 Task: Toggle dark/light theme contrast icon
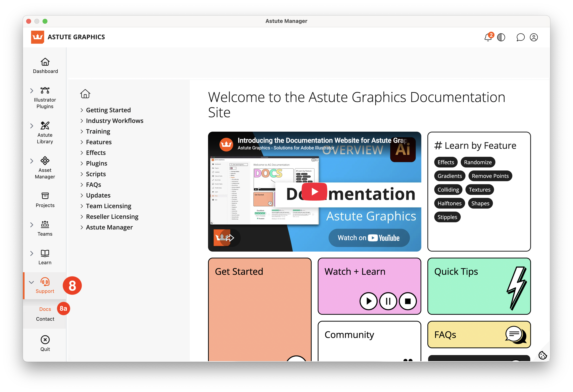tap(501, 37)
